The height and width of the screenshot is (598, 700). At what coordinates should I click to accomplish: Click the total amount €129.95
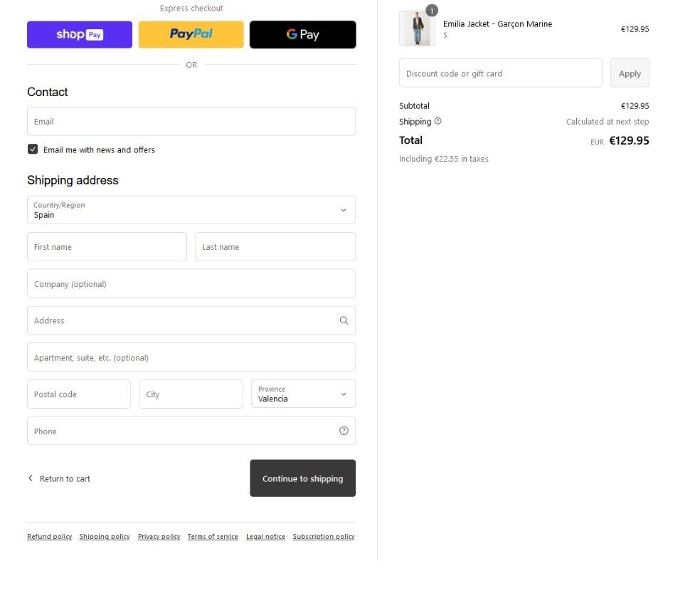629,141
